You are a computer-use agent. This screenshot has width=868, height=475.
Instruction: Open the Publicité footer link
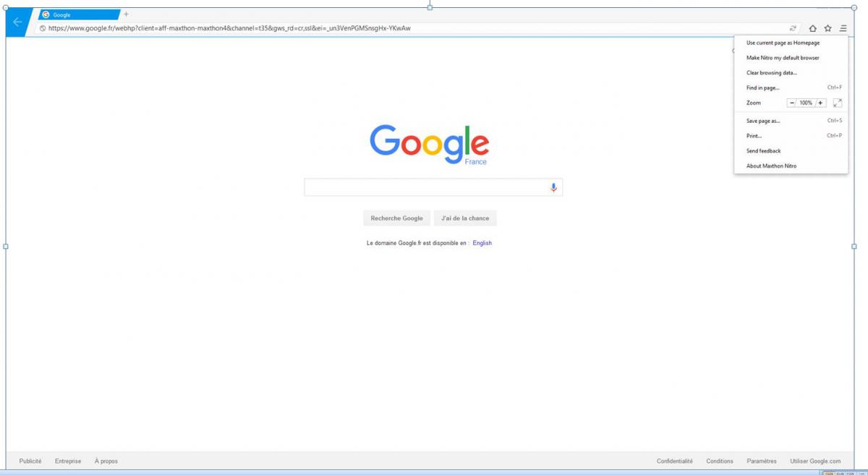30,461
